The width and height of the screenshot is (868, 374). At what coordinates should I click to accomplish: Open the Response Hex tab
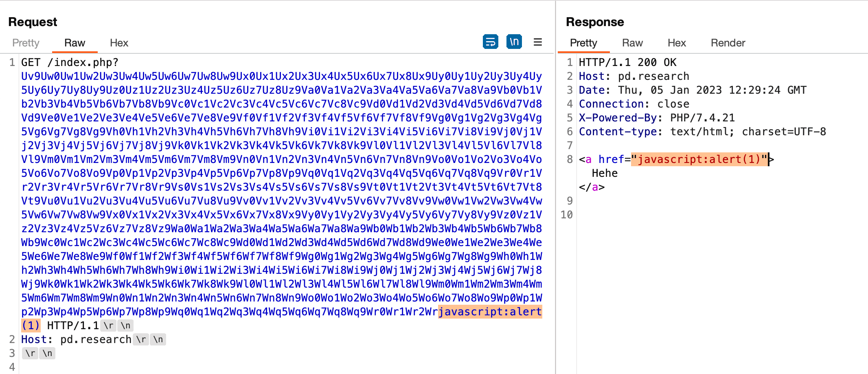(x=677, y=43)
